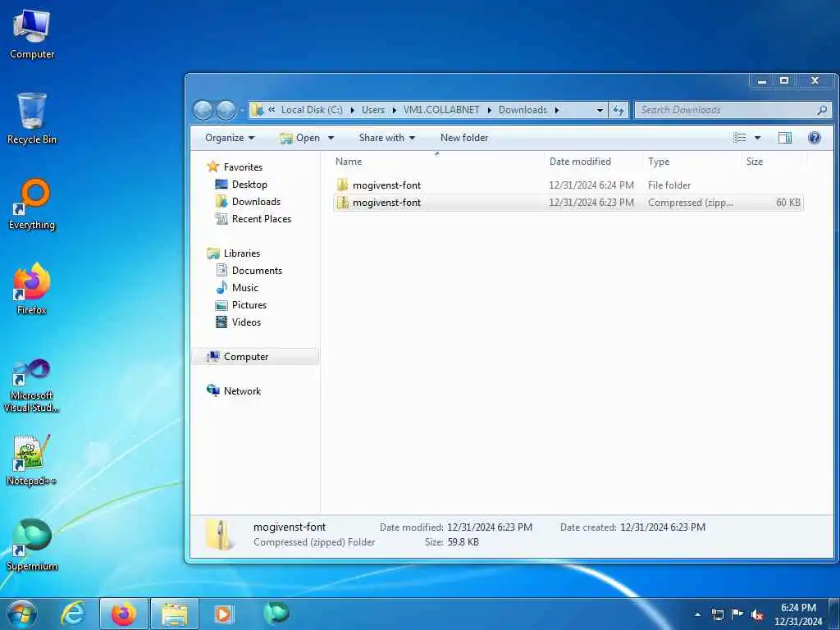
Task: Select the Firefox desktop shortcut
Action: (x=32, y=289)
